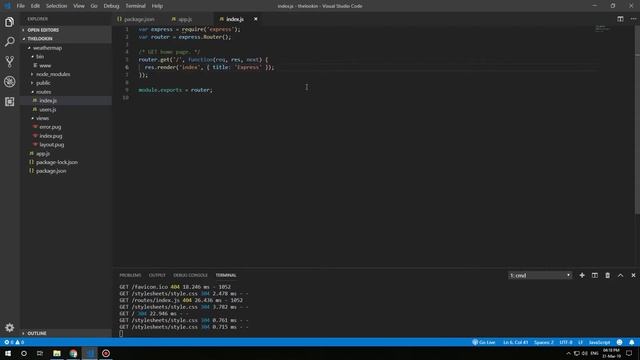The image size is (640, 360).
Task: Open Chrome from the taskbar
Action: pos(73,353)
